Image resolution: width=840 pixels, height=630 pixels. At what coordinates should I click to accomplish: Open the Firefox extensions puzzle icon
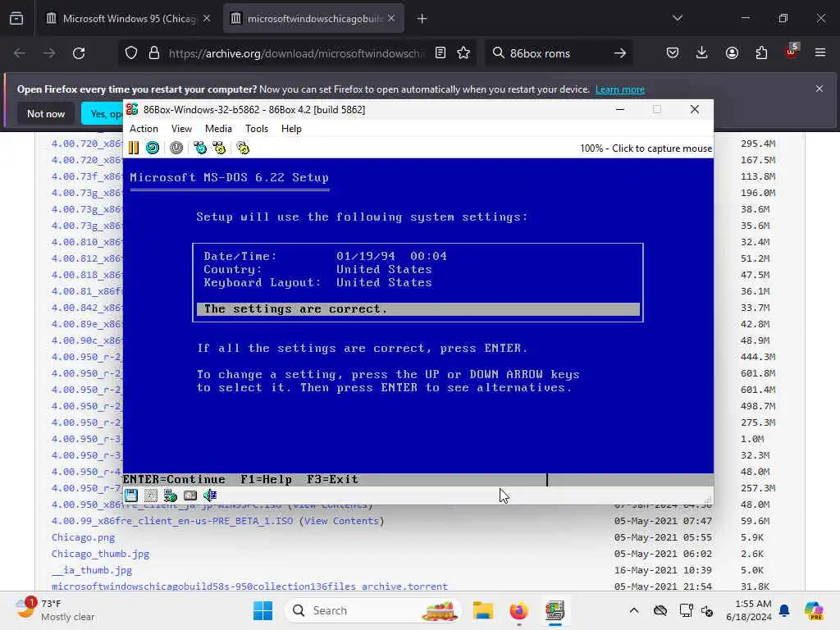761,52
